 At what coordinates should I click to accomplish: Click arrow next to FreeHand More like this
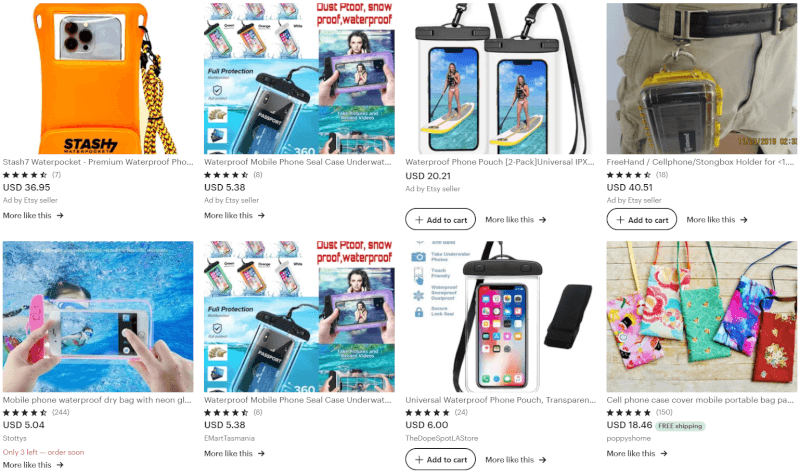click(x=744, y=219)
